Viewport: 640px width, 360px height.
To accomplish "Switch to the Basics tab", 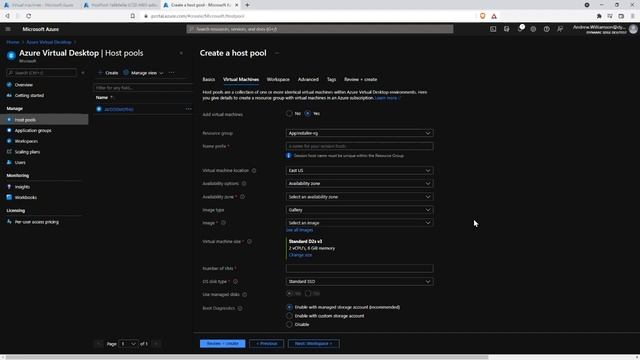I will click(x=209, y=80).
